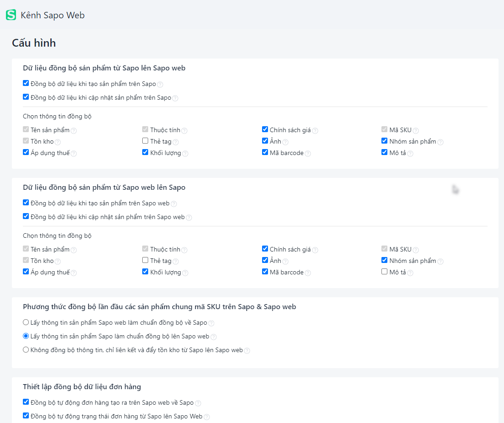Click help icon beside Thẻ tag in second section
Screen dimensions: 504x423
[176, 262]
